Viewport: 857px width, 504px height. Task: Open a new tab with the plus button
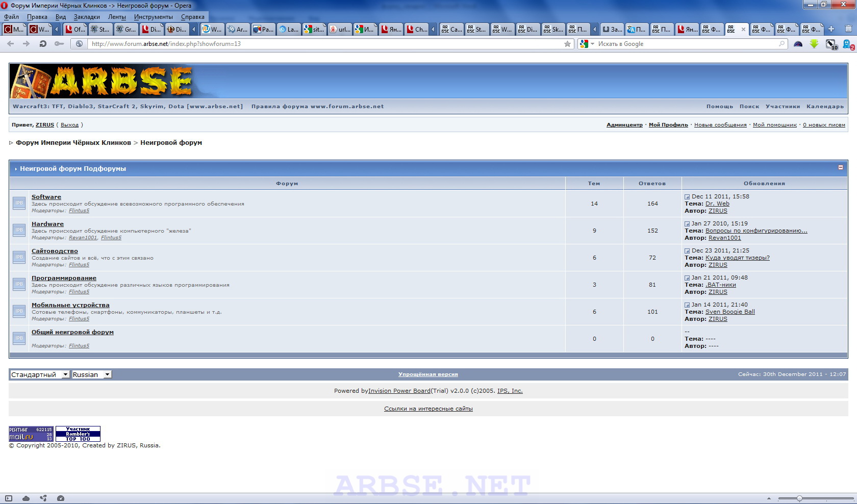coord(831,29)
